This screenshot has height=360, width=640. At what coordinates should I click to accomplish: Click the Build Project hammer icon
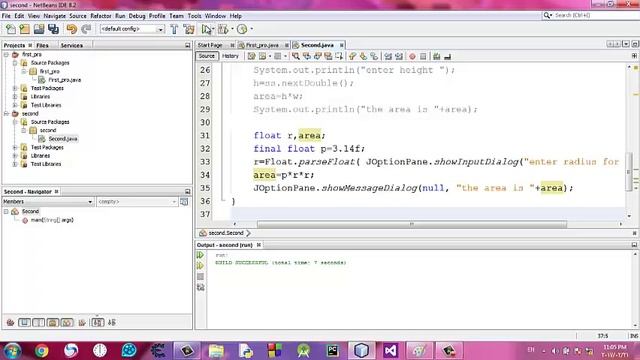click(x=174, y=29)
